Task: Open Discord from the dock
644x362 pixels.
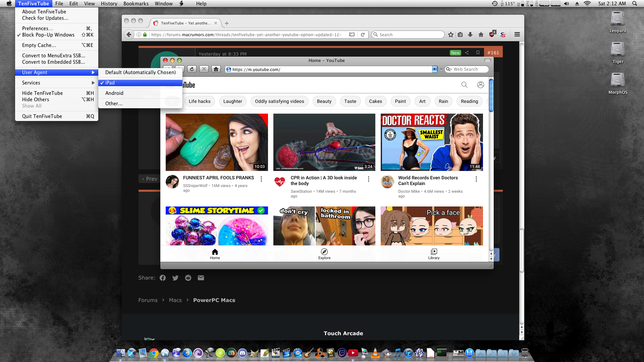Action: (243, 353)
